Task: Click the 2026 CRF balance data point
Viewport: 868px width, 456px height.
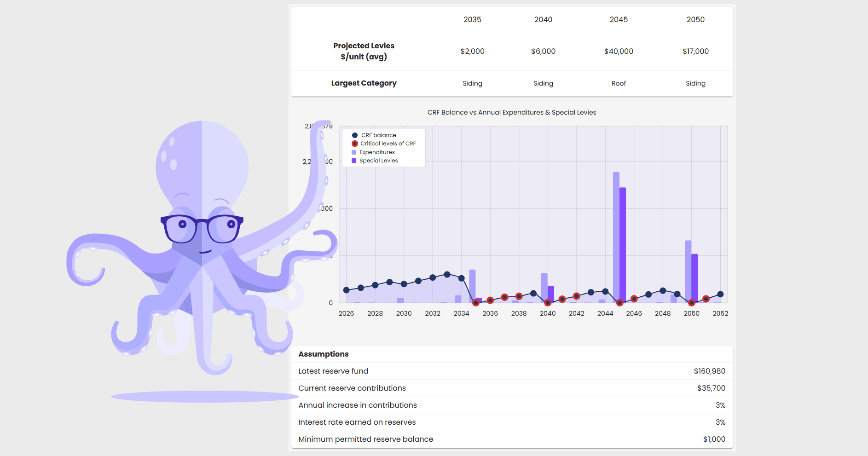Action: tap(347, 290)
